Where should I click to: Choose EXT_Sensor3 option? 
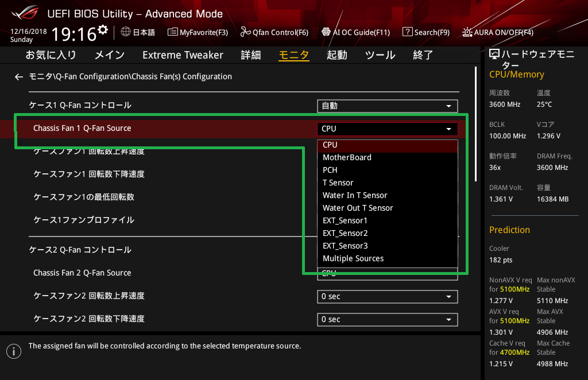point(388,246)
